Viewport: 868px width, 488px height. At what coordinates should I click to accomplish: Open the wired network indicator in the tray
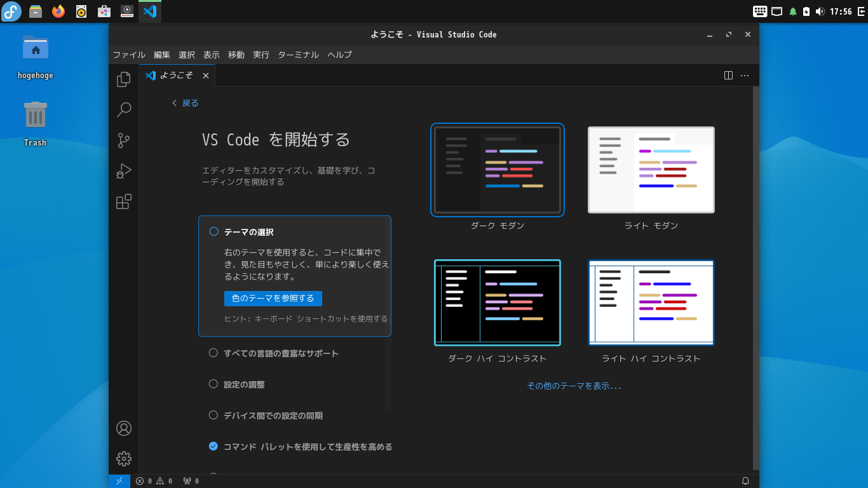776,11
